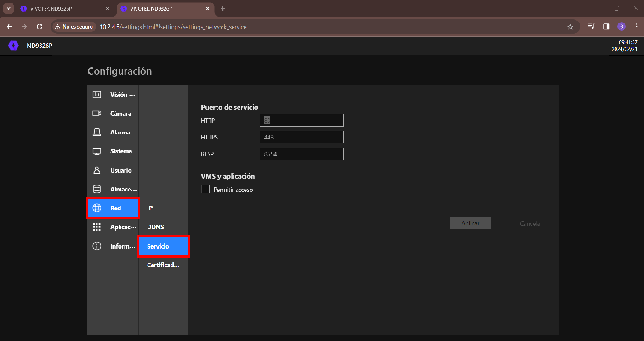Click the 'Puerto de servicio' heading
The image size is (644, 341).
(x=229, y=107)
